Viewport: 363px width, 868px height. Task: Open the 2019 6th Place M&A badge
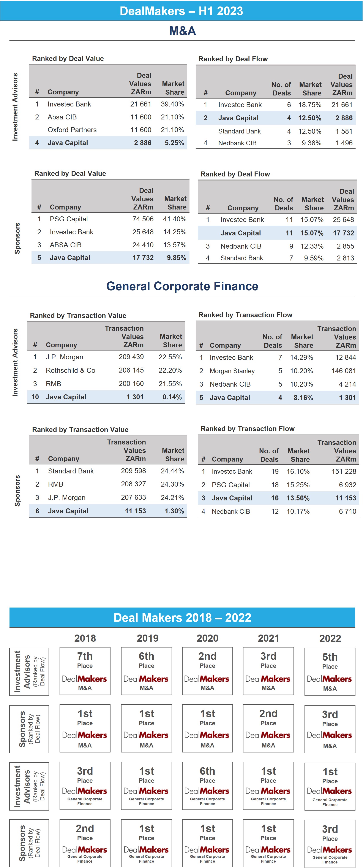[x=147, y=671]
